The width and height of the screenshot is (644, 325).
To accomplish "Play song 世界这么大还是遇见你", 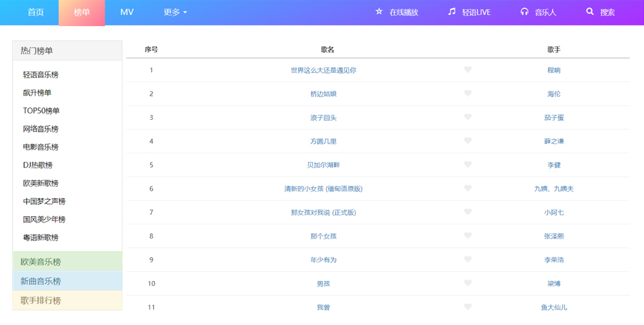I will click(x=323, y=70).
